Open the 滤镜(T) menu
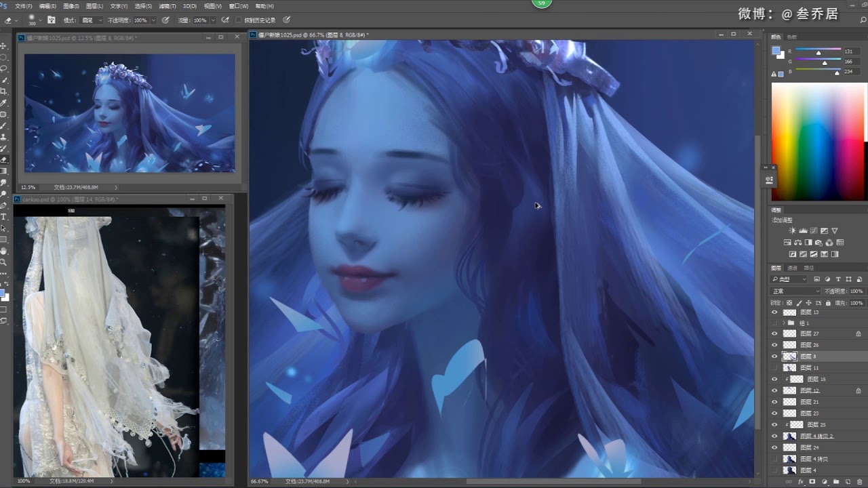This screenshot has width=868, height=488. coord(167,6)
